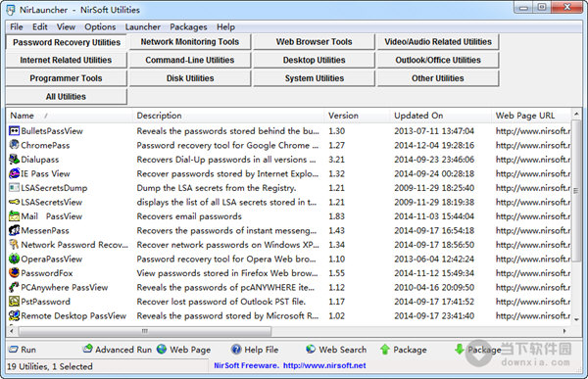Click the PasswordFox Firefox icon
The height and width of the screenshot is (379, 588).
coord(15,273)
